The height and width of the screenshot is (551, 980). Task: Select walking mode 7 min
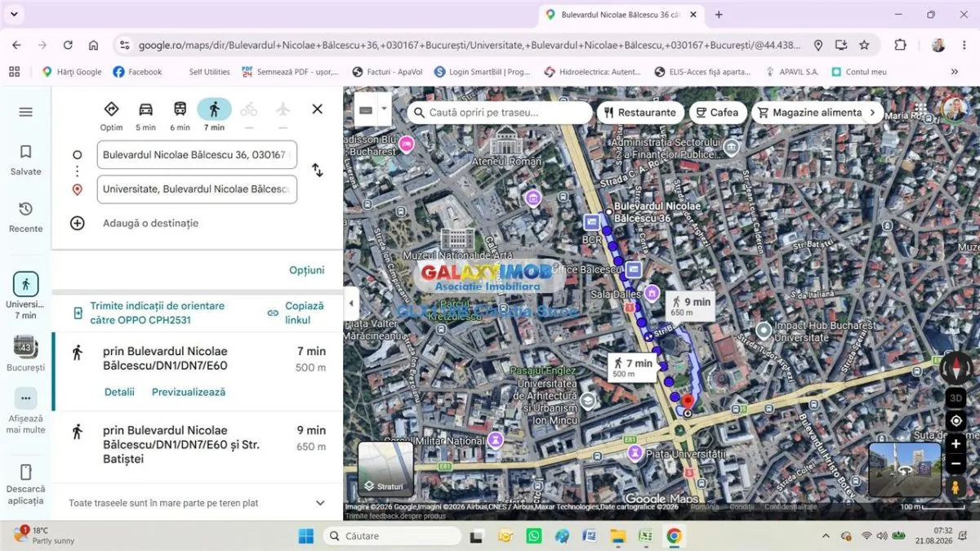tap(214, 115)
